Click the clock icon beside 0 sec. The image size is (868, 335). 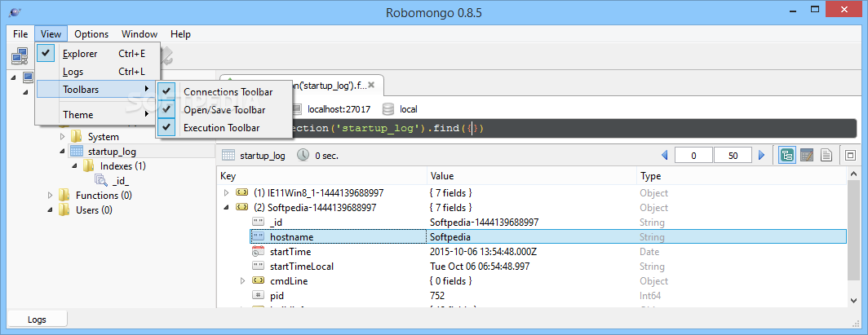tap(303, 156)
